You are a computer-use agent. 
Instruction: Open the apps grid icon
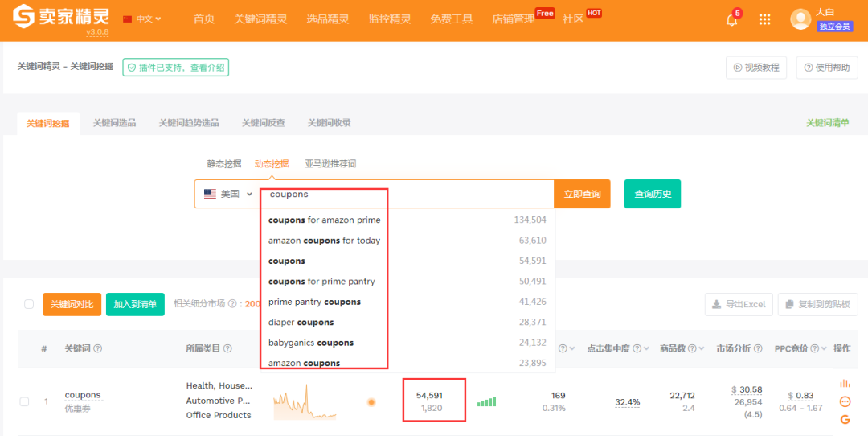[x=764, y=19]
